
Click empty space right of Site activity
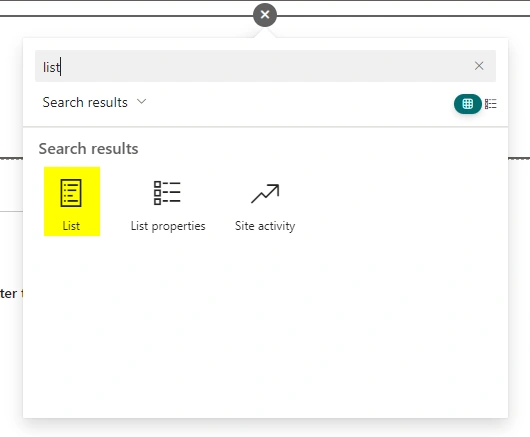click(399, 201)
